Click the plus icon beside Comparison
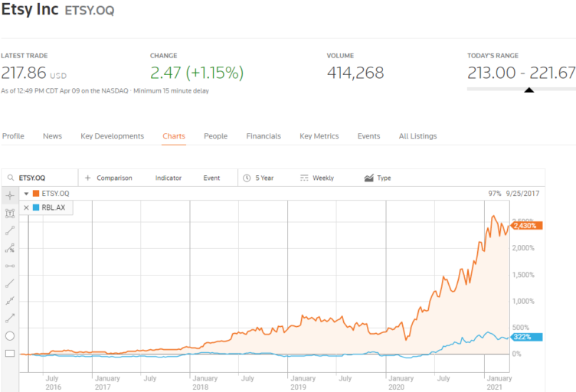The image size is (576, 392). click(x=88, y=178)
